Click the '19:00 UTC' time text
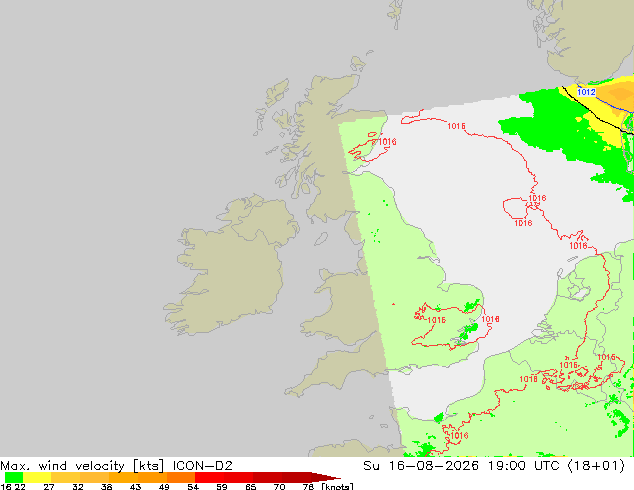This screenshot has height=490, width=634. click(x=523, y=466)
